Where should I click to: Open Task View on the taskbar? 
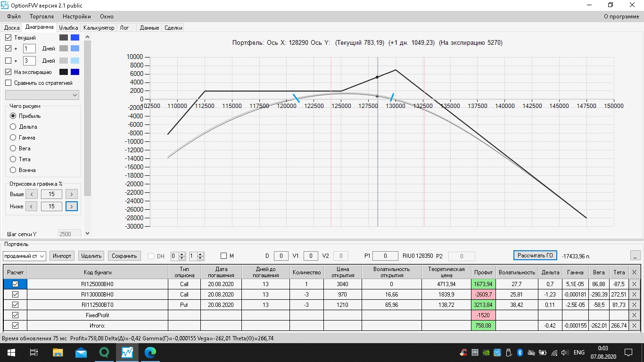point(33,353)
